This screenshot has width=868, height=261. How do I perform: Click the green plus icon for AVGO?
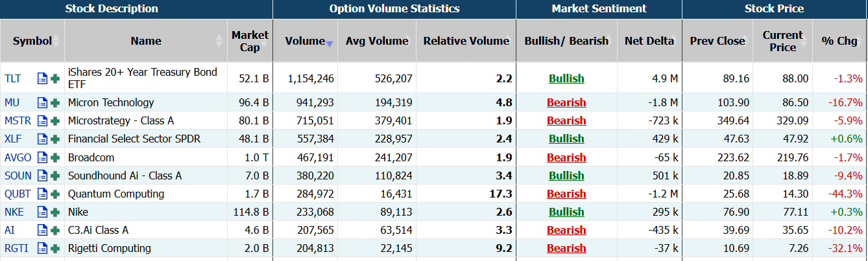click(55, 157)
